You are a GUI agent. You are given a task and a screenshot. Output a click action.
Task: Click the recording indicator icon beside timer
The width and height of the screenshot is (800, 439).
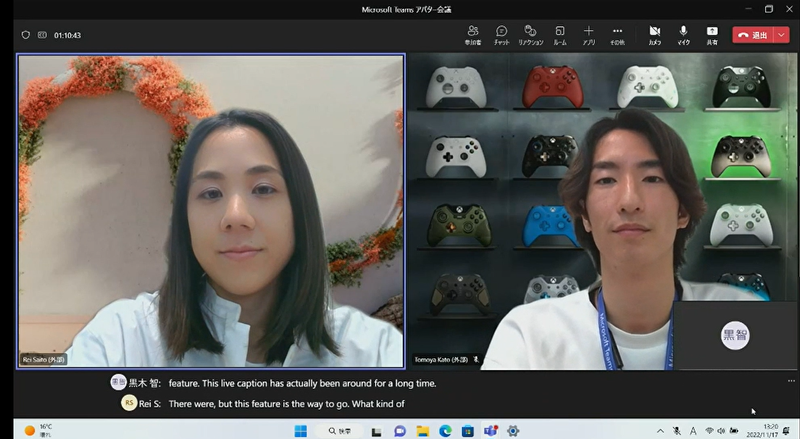pos(42,35)
